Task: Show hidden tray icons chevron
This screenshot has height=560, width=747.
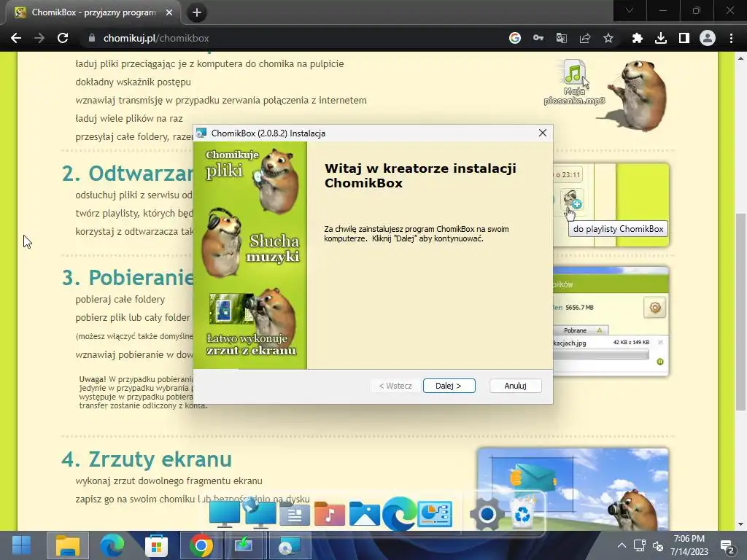Action: [x=622, y=545]
